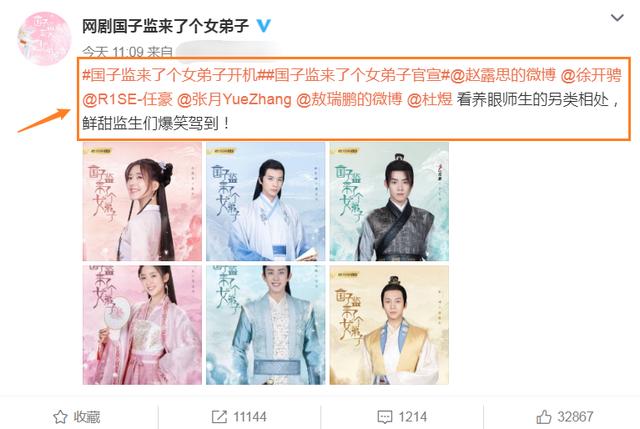The width and height of the screenshot is (640, 429).
Task: Visit @敖瑞鹏的微博 mention
Action: click(x=349, y=99)
